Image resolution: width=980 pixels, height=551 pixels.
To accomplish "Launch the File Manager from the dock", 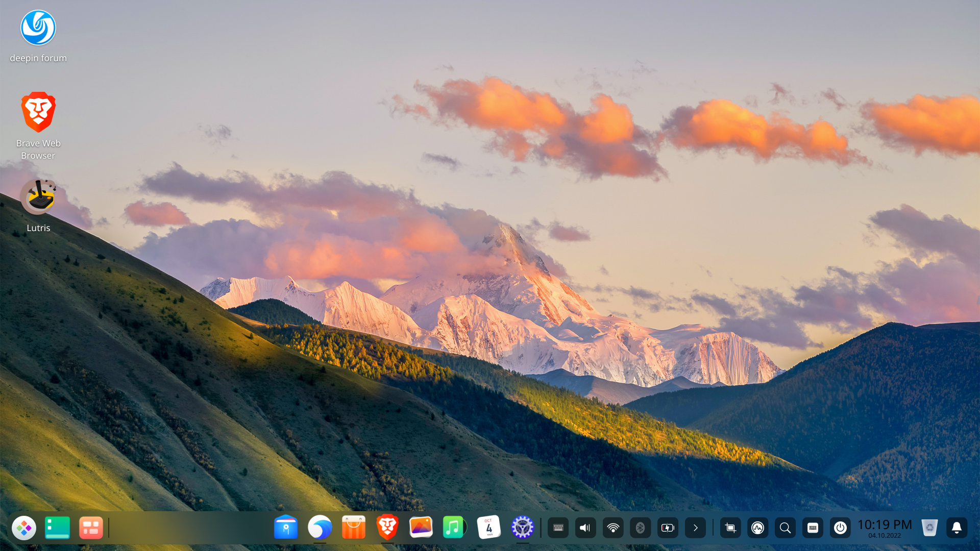I will [286, 527].
